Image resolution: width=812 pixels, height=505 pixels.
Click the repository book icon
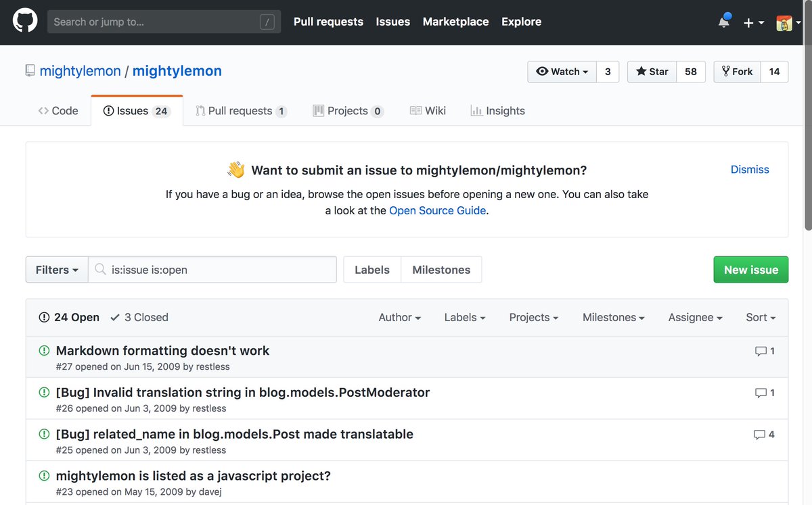tap(30, 71)
